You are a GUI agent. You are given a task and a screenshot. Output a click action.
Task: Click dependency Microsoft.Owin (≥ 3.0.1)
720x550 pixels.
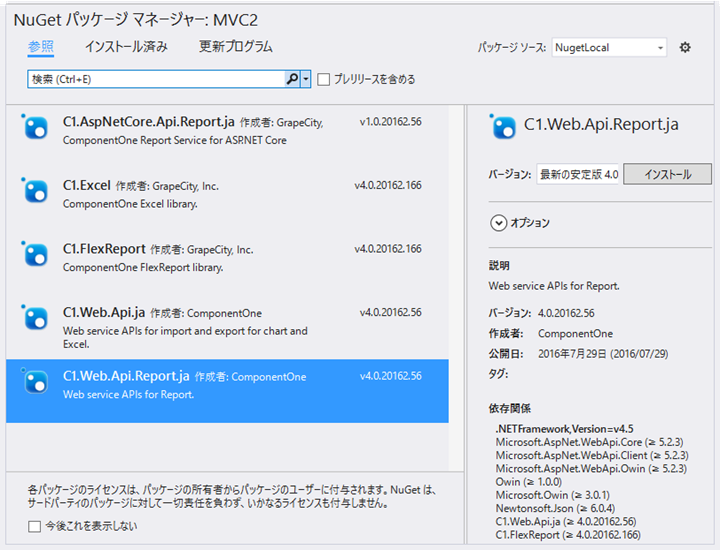pyautogui.click(x=553, y=495)
